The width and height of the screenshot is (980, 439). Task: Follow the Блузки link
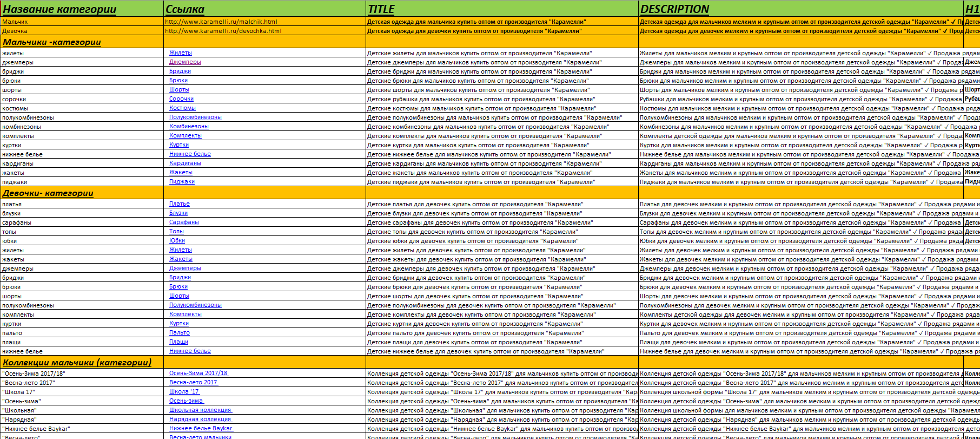(178, 213)
